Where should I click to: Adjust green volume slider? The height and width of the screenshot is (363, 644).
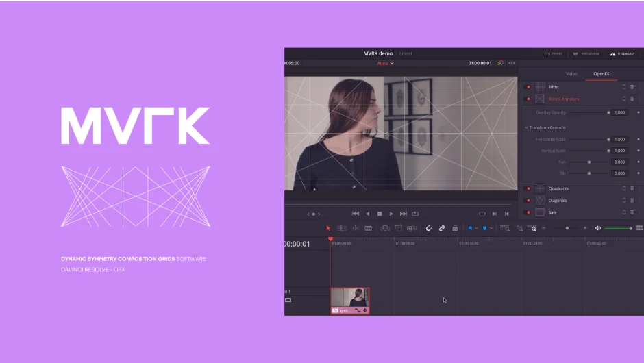618,228
